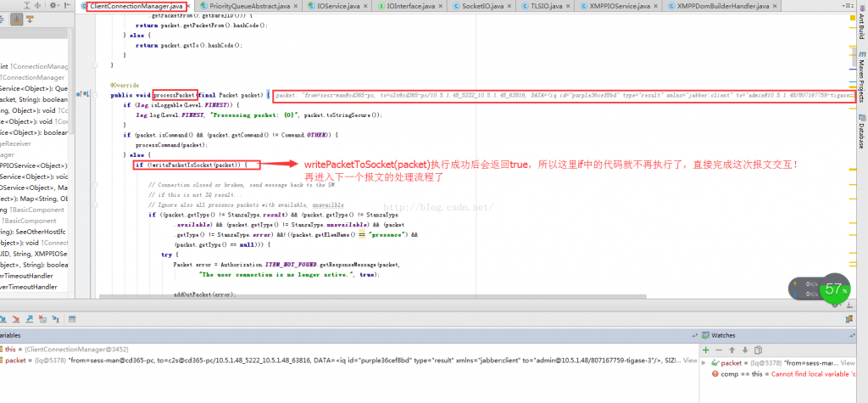The image size is (868, 403).
Task: Select the 'this' variable row
Action: [348, 350]
